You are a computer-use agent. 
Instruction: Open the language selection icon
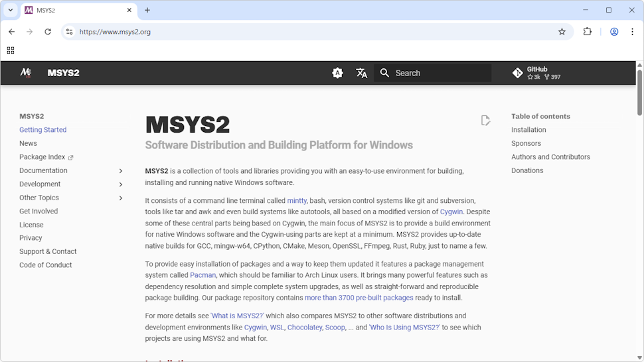coord(361,73)
